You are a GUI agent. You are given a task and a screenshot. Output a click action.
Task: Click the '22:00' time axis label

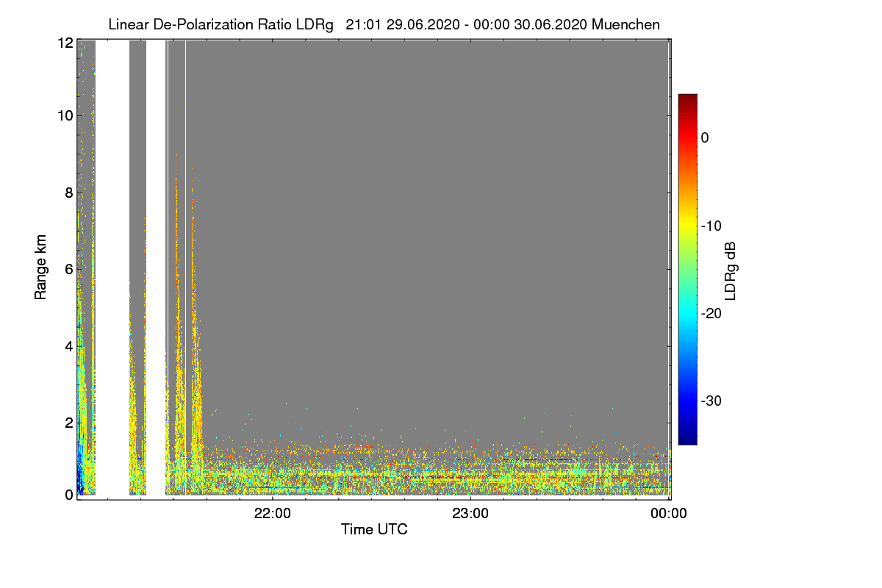272,513
